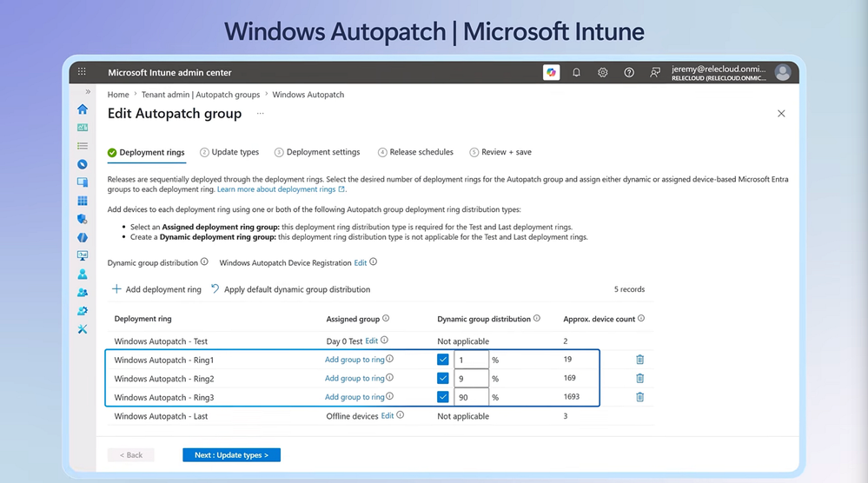Show info next to Ring2 Add group link

tap(390, 378)
